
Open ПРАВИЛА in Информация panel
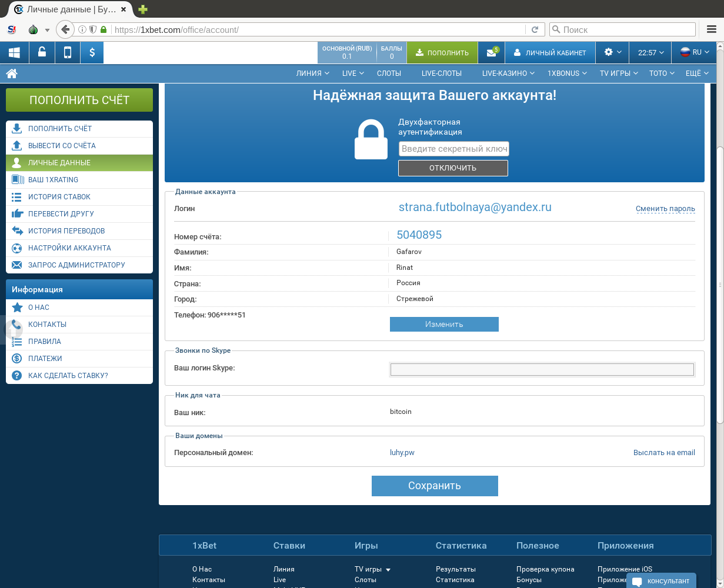point(79,342)
